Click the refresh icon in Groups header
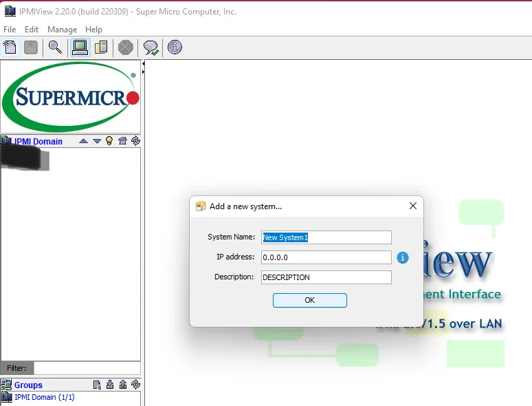Viewport: 532px width, 406px height. 135,385
